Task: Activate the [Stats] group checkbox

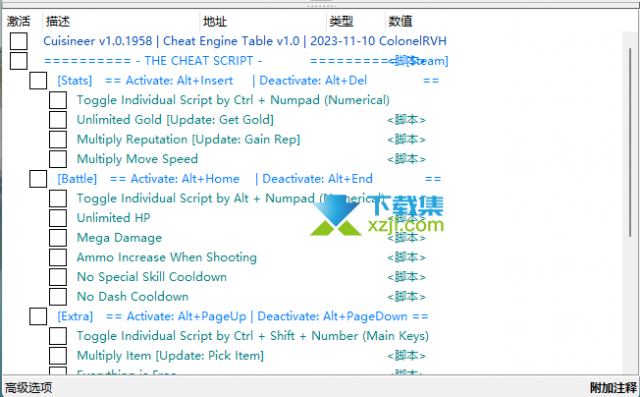Action: pyautogui.click(x=38, y=80)
